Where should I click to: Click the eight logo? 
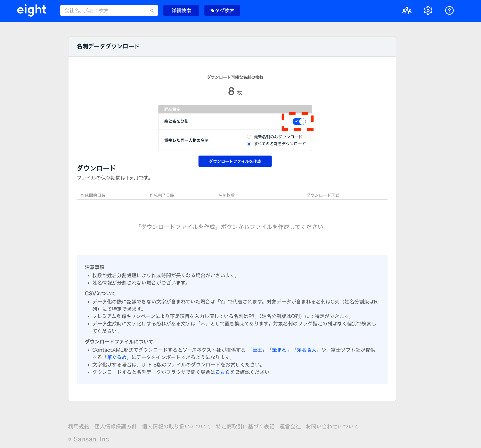(31, 10)
